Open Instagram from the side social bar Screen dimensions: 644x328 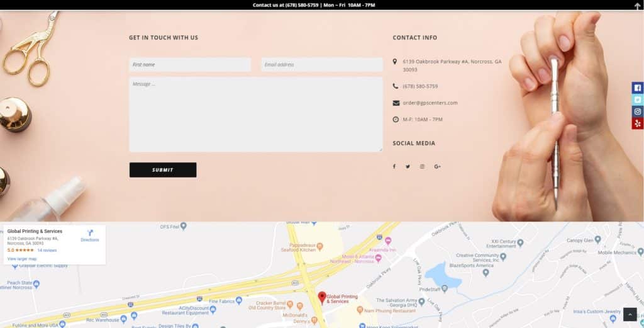[638, 111]
